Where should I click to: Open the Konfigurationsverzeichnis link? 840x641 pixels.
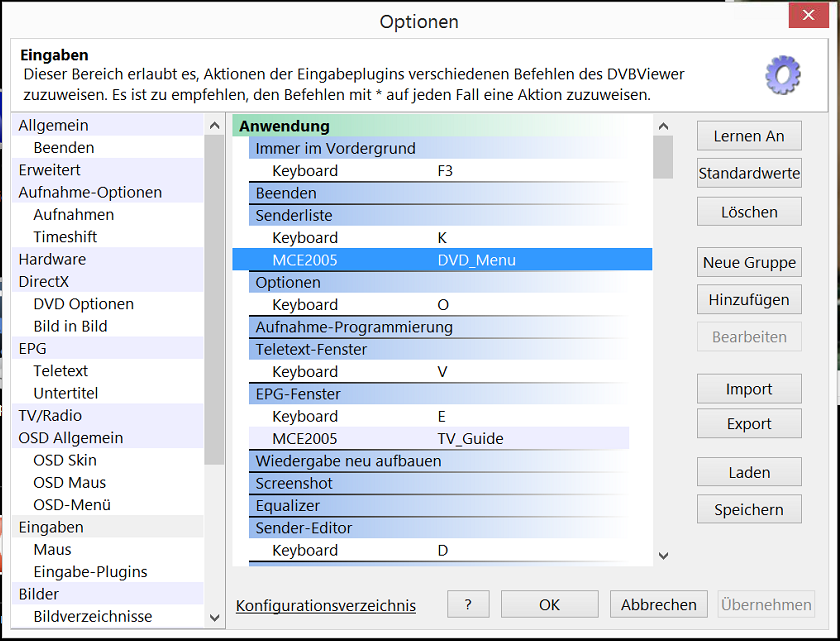[x=326, y=605]
